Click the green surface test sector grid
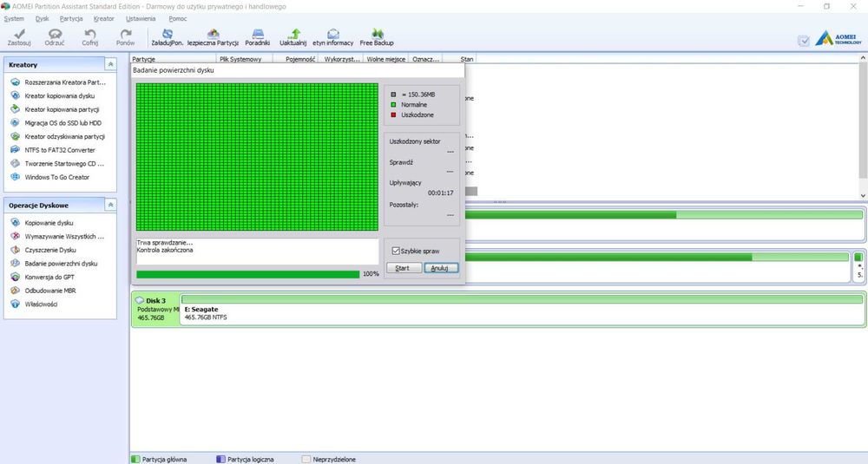 pyautogui.click(x=257, y=157)
